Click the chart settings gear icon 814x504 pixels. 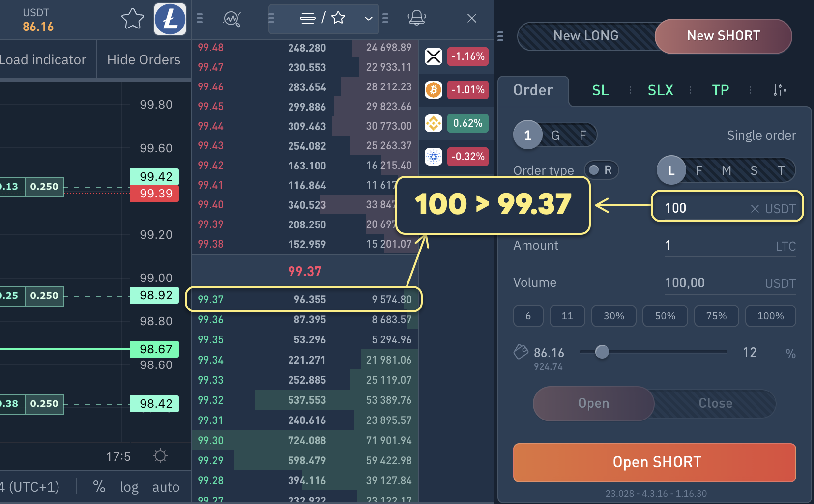click(160, 456)
